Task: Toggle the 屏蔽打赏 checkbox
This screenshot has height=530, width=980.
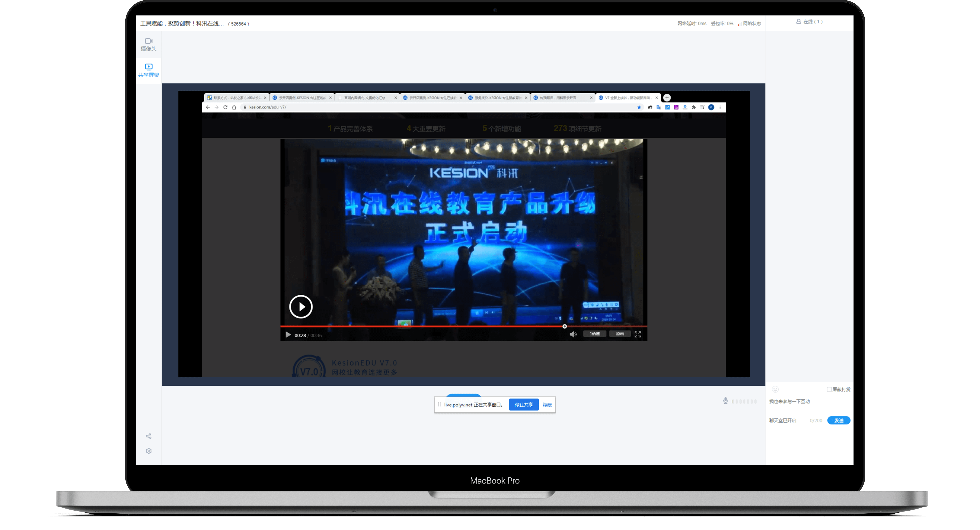Action: pos(829,389)
